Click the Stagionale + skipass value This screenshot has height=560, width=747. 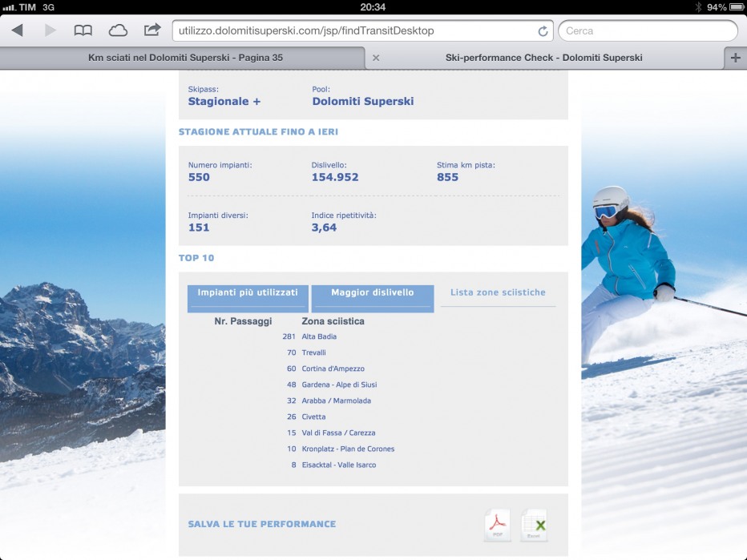pos(224,102)
